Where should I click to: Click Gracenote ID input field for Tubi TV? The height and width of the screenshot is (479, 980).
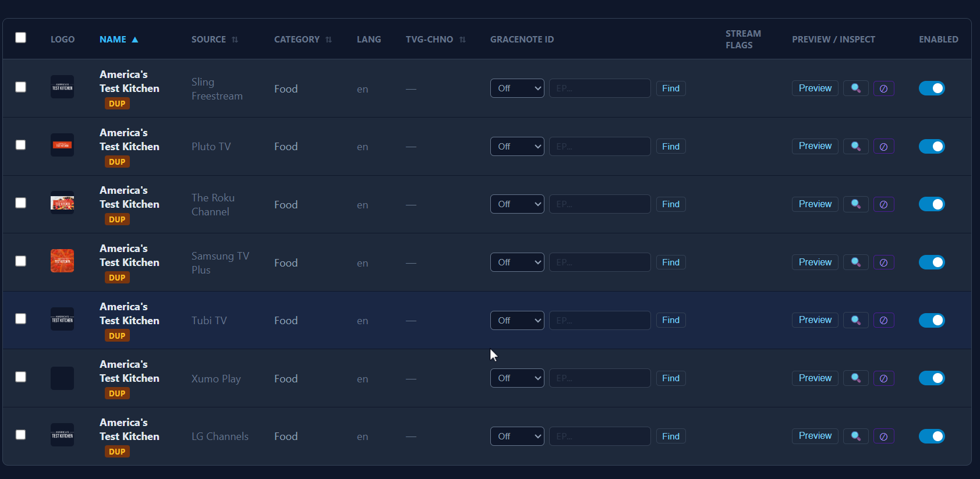click(x=599, y=320)
